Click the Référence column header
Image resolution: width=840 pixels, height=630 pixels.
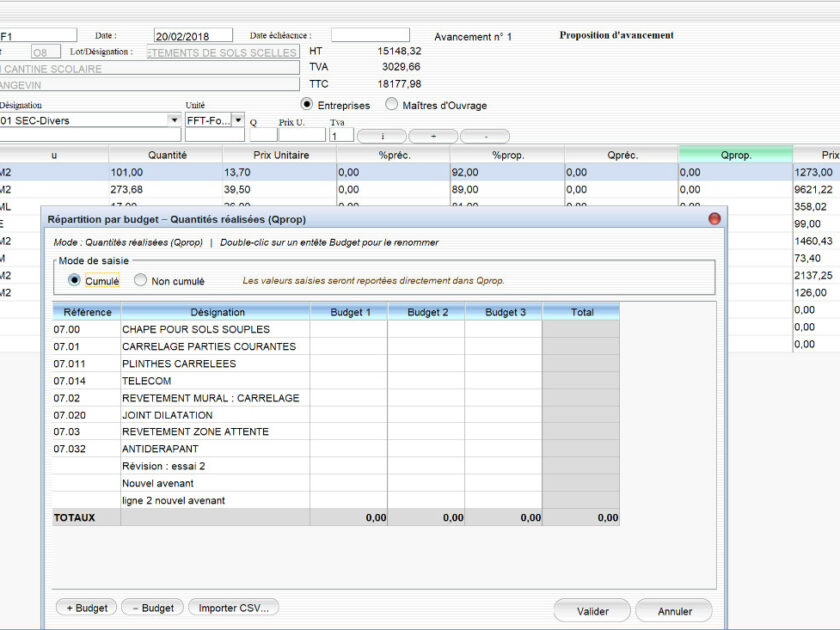(87, 312)
